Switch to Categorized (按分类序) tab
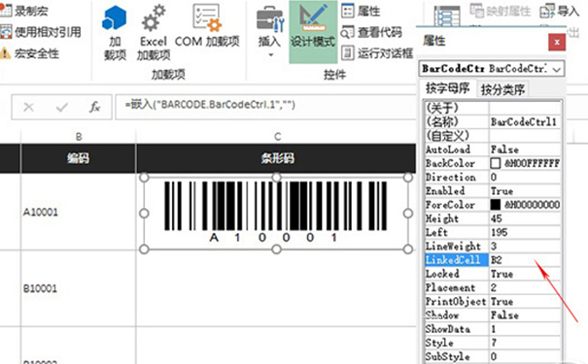The height and width of the screenshot is (364, 588). [x=502, y=89]
